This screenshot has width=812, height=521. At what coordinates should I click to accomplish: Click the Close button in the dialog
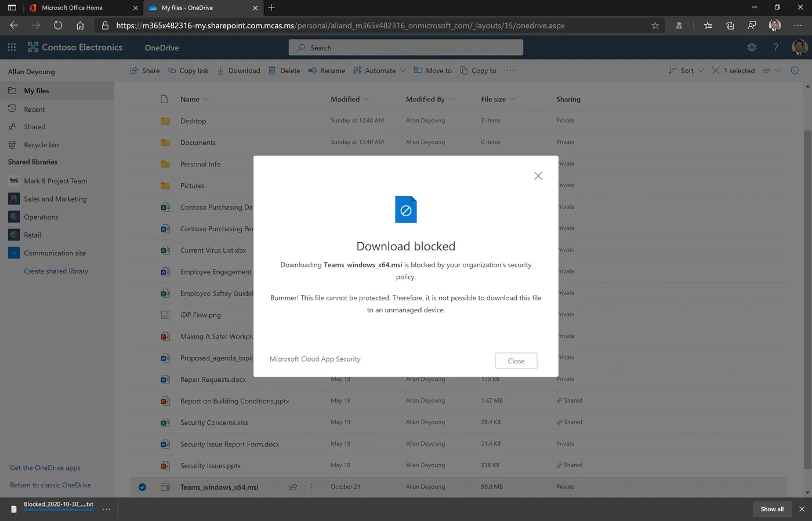point(516,360)
